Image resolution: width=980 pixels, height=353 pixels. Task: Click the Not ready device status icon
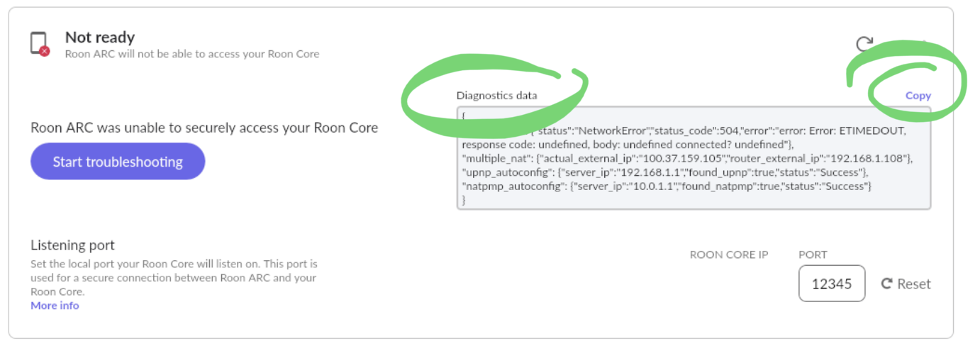click(x=40, y=44)
